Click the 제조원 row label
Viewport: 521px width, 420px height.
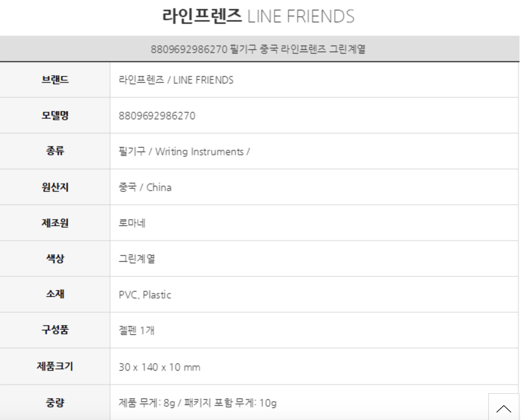[55, 223]
